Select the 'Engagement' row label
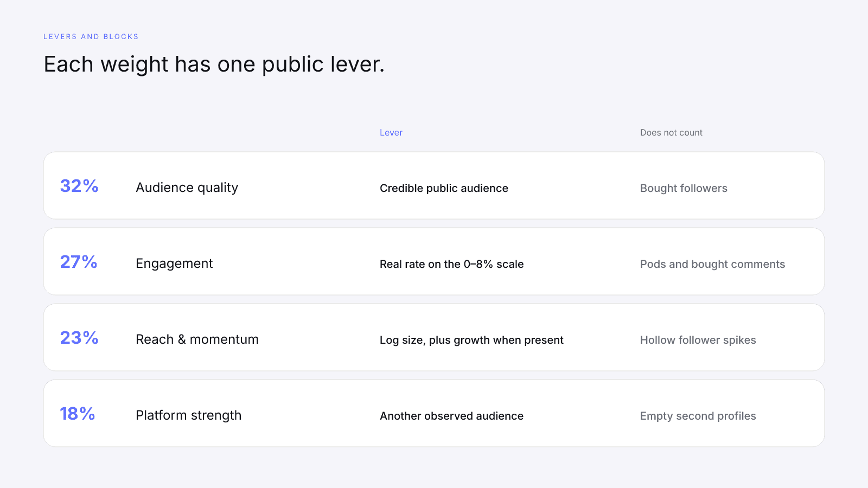 pos(174,264)
